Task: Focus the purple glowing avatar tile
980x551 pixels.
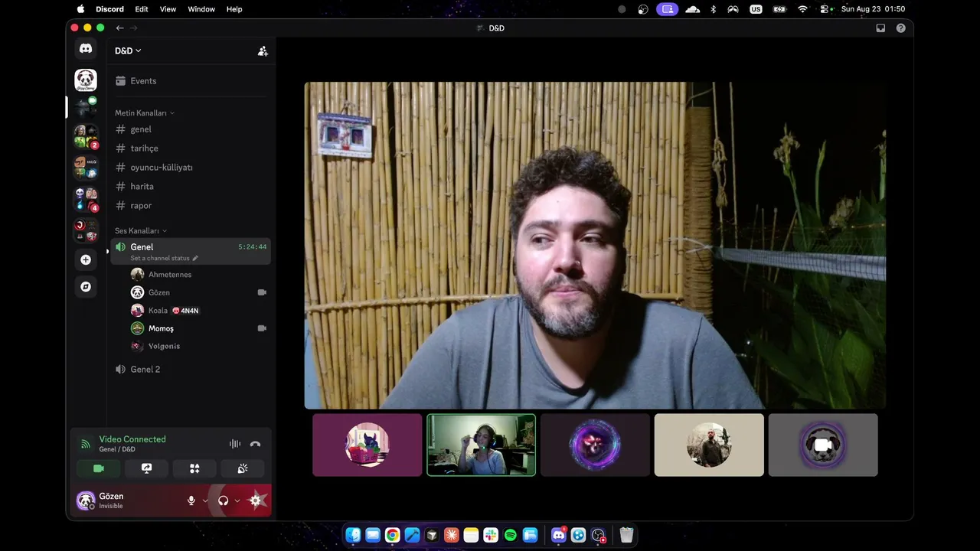Action: point(595,445)
